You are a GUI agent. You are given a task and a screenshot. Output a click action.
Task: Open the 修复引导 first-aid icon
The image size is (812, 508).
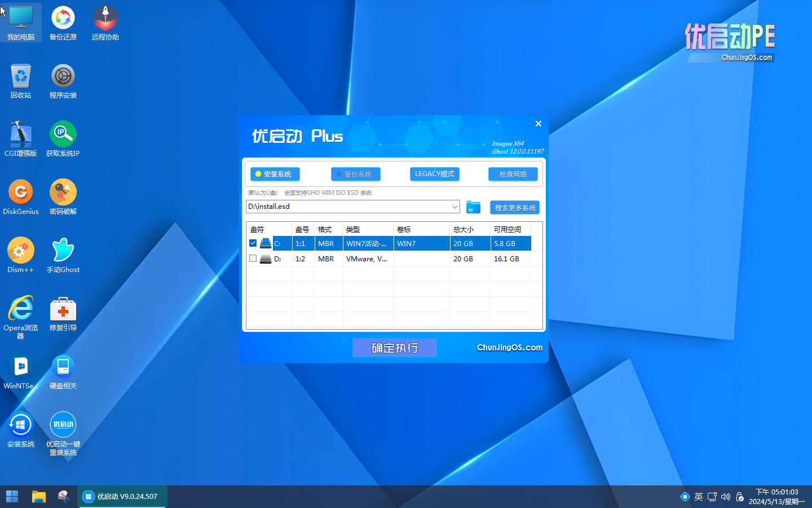pyautogui.click(x=63, y=313)
